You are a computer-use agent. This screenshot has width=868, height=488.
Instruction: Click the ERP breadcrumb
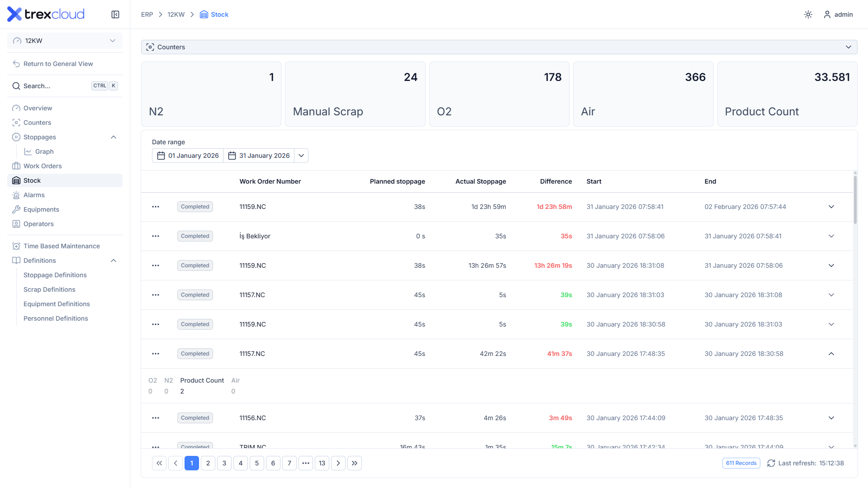(147, 14)
